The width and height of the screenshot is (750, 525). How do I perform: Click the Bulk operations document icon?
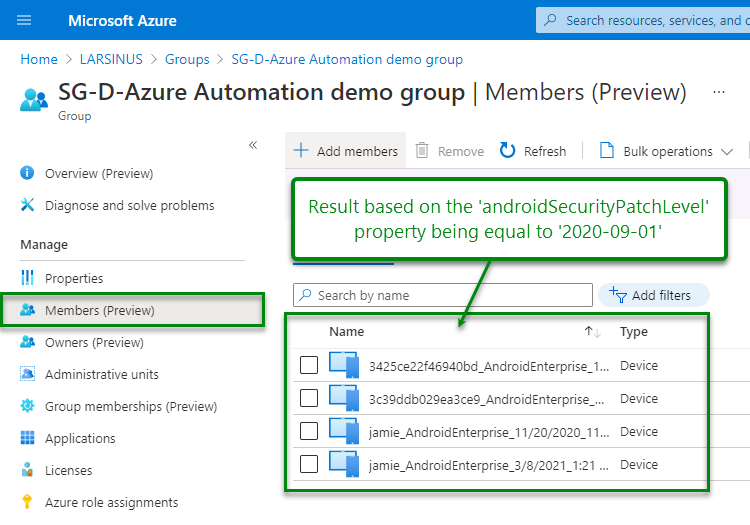tap(607, 150)
